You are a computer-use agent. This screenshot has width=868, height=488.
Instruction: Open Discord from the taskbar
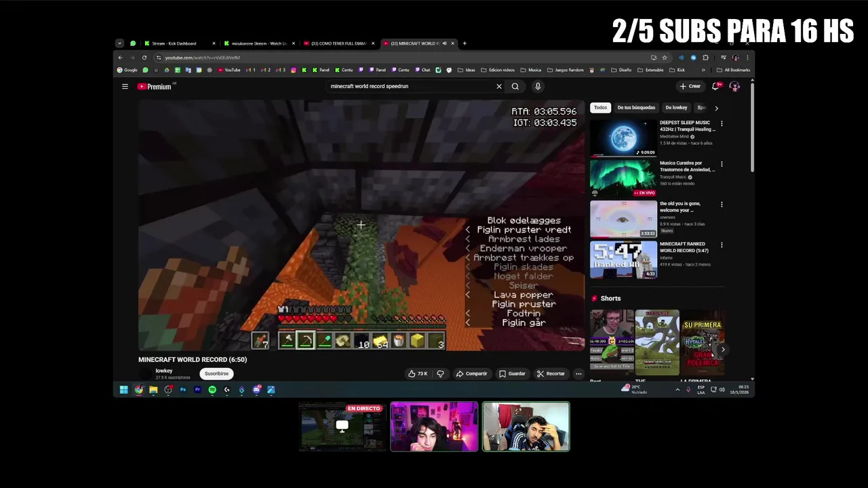click(256, 390)
